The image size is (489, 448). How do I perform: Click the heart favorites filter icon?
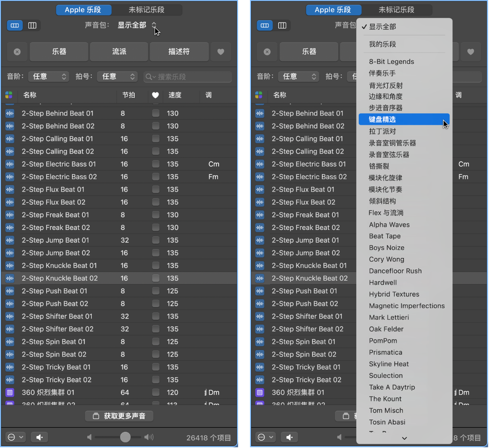click(x=221, y=52)
